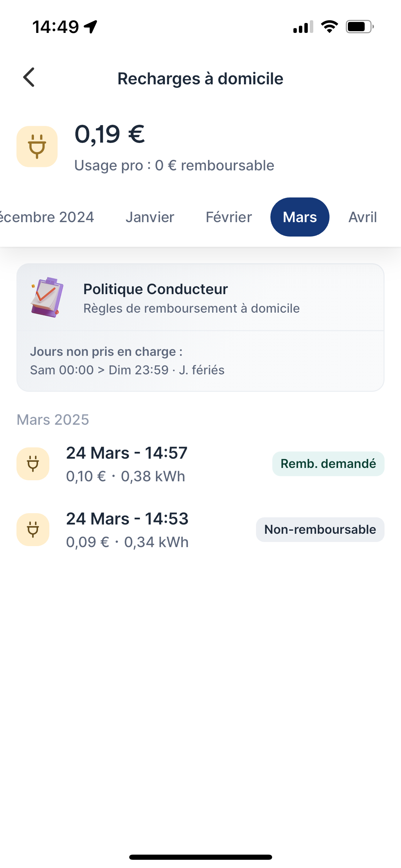Screen dimensions: 401x868
Task: Tap plug icon for 14:57 charge
Action: 33,464
